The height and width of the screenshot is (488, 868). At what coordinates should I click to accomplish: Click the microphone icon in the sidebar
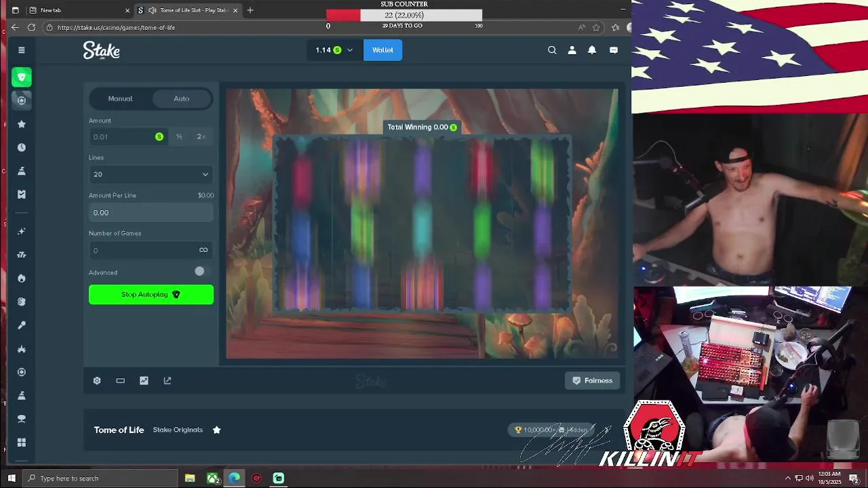[x=22, y=325]
